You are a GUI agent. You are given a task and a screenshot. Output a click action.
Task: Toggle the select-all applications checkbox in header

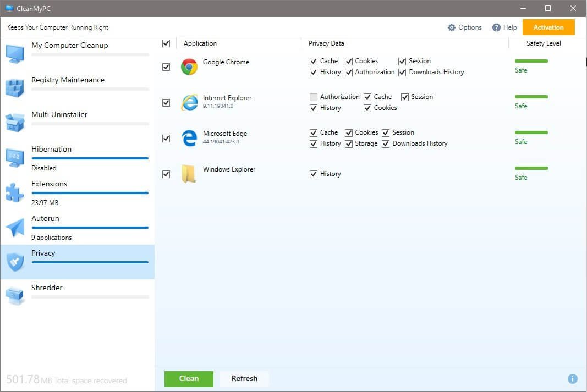pyautogui.click(x=166, y=43)
